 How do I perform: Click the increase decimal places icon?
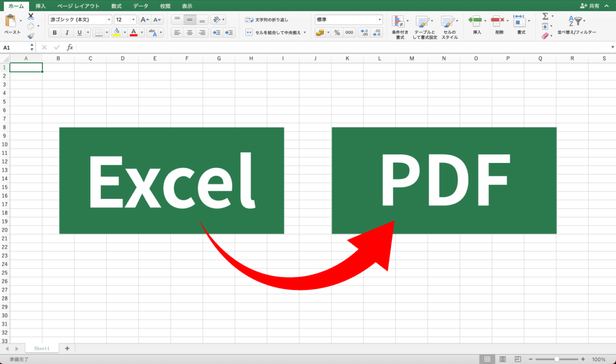pos(364,32)
